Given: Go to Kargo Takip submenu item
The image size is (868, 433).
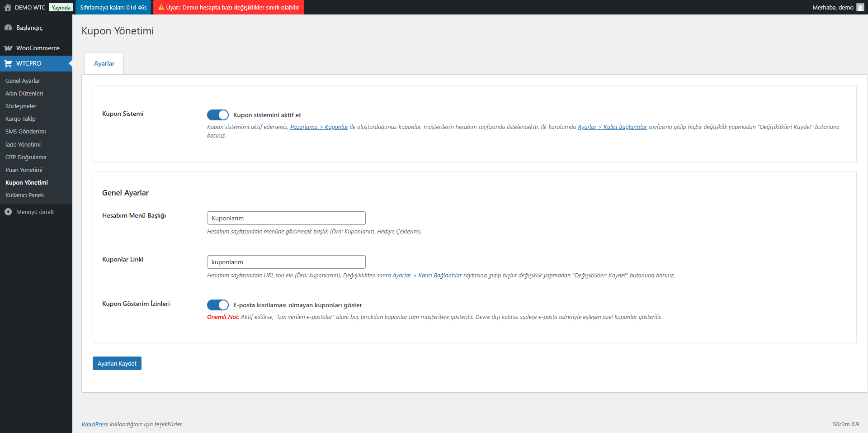Looking at the screenshot, I should (20, 119).
